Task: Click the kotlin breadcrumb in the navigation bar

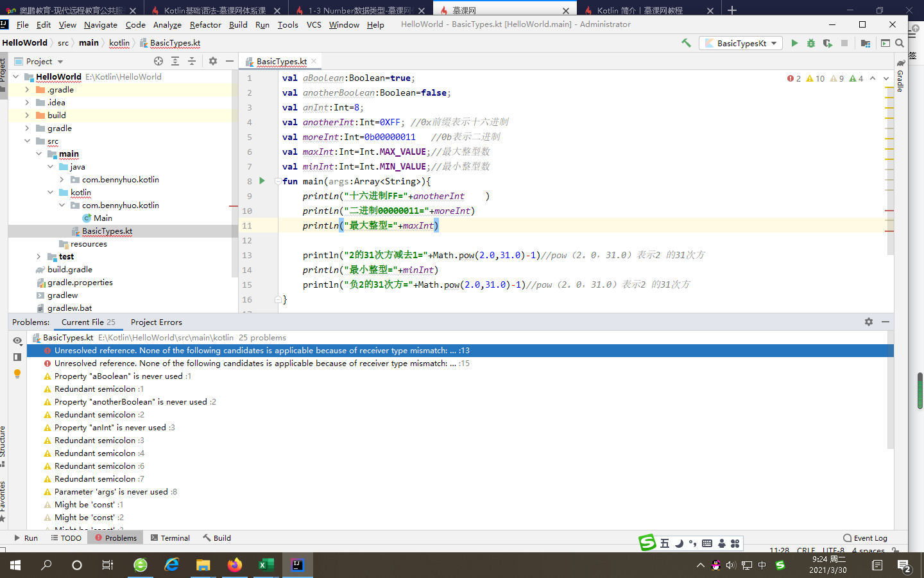Action: [x=119, y=43]
